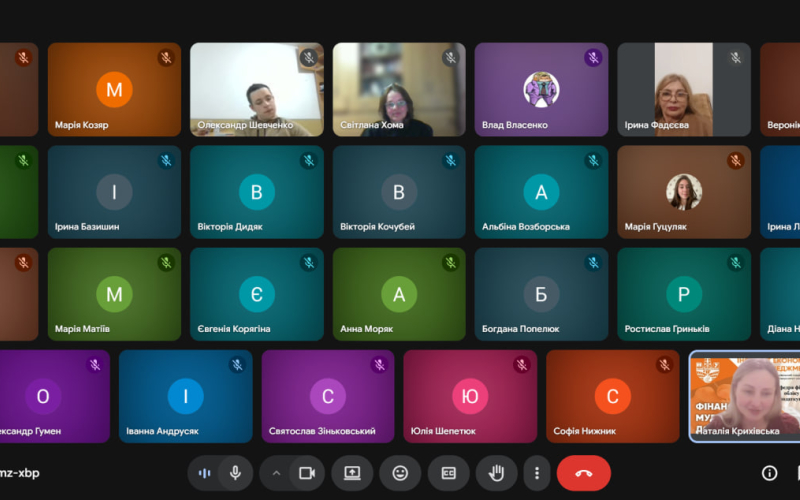The width and height of the screenshot is (800, 500).
Task: Click Наталія Крихівська presenter tile
Action: (x=745, y=395)
